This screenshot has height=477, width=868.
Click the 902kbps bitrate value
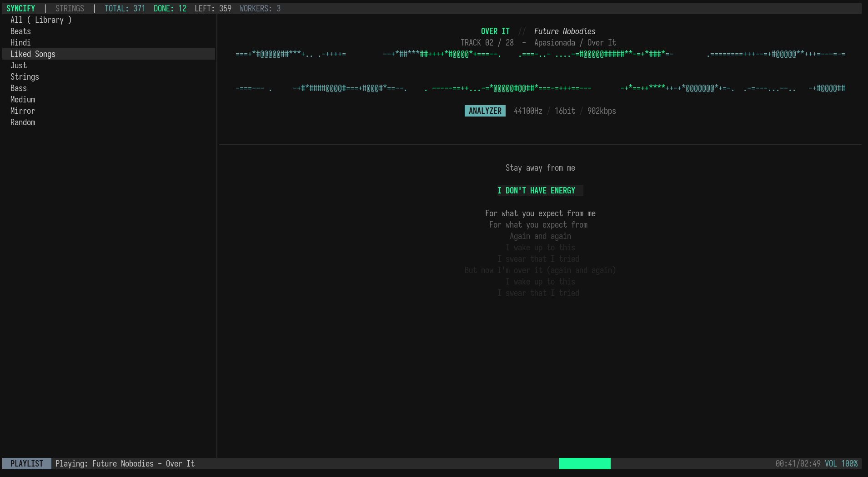[602, 111]
